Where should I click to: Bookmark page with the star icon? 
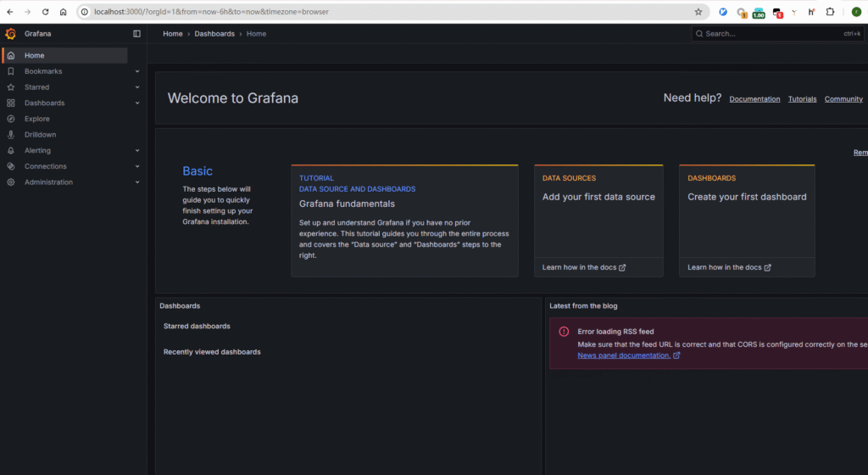(x=698, y=12)
